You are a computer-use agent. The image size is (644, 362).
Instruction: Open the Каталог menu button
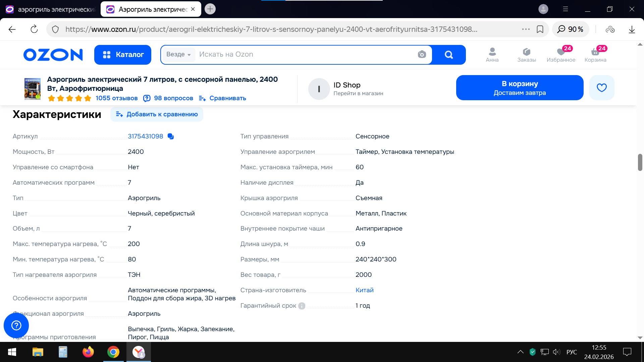point(123,55)
